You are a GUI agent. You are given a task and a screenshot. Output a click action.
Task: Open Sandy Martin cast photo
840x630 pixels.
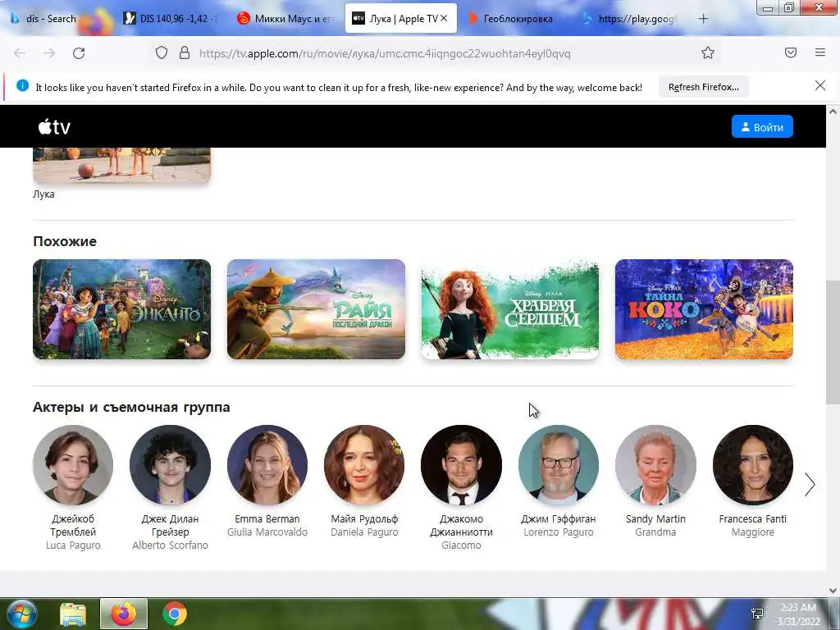(655, 465)
